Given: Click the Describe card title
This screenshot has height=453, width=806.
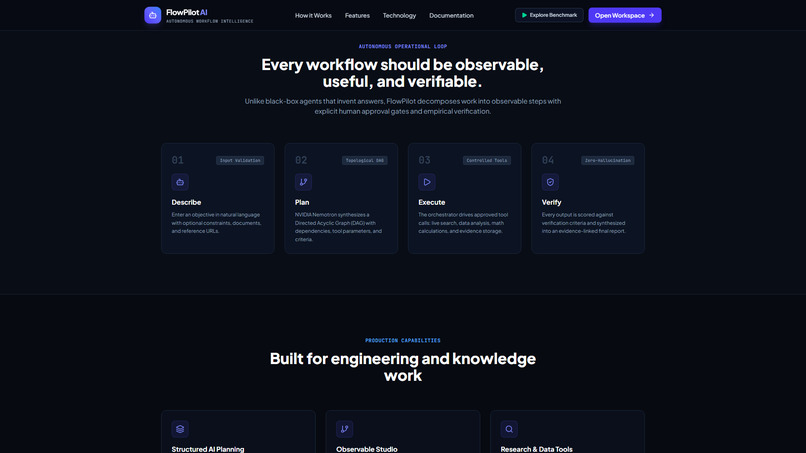Looking at the screenshot, I should 186,202.
